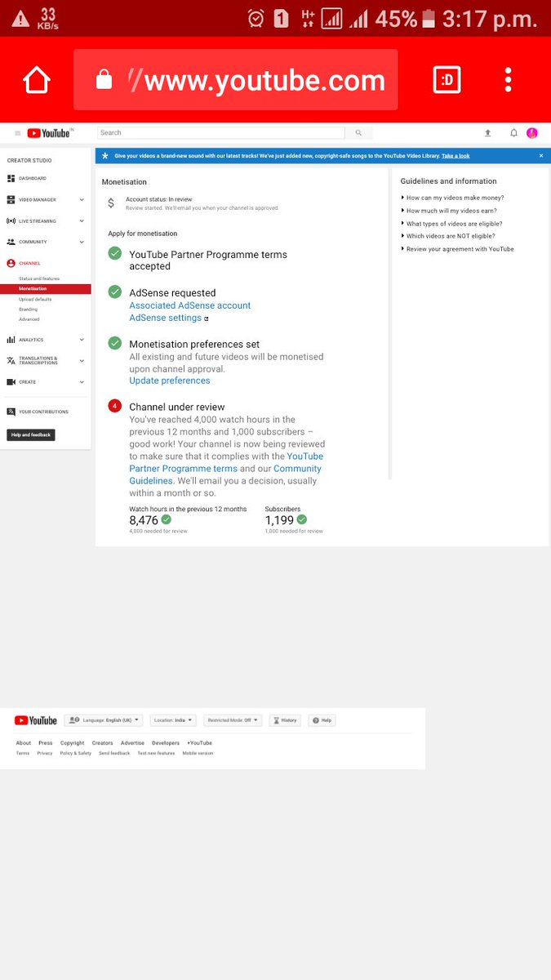Click into the YouTube search field

(x=221, y=132)
